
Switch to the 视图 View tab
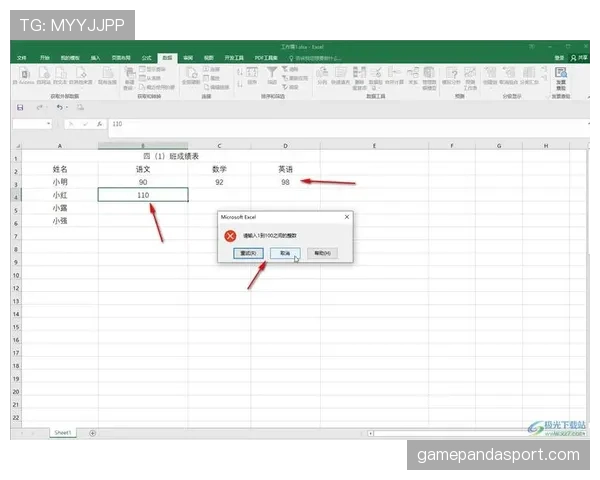209,58
